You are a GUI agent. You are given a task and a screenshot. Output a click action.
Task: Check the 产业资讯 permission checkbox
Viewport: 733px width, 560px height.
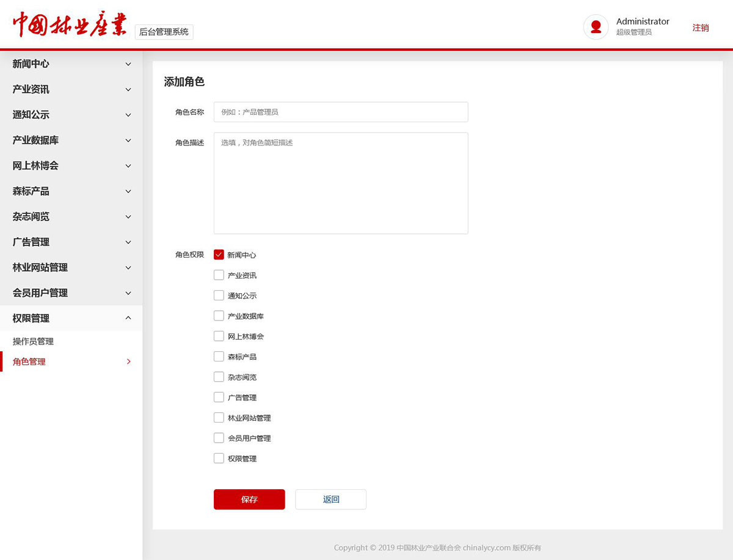tap(219, 275)
